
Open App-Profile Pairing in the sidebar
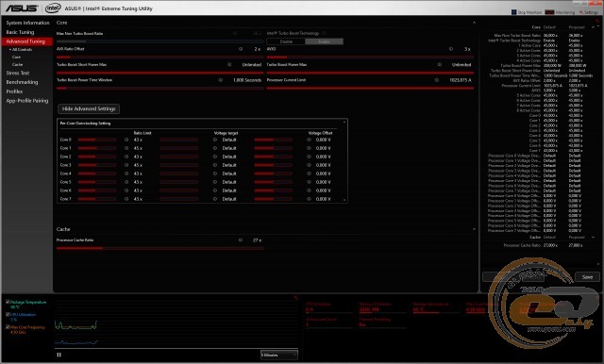(x=27, y=101)
